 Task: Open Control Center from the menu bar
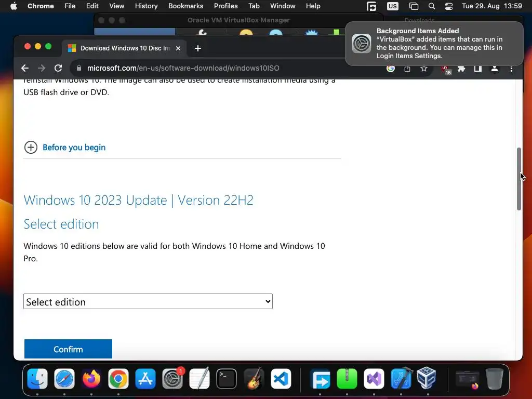(x=448, y=6)
